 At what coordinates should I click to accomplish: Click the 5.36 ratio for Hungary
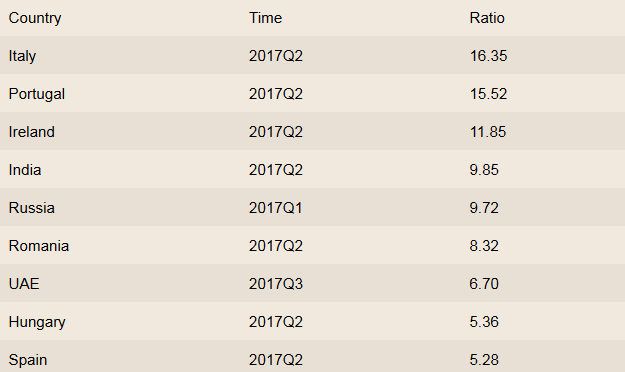[x=484, y=322]
